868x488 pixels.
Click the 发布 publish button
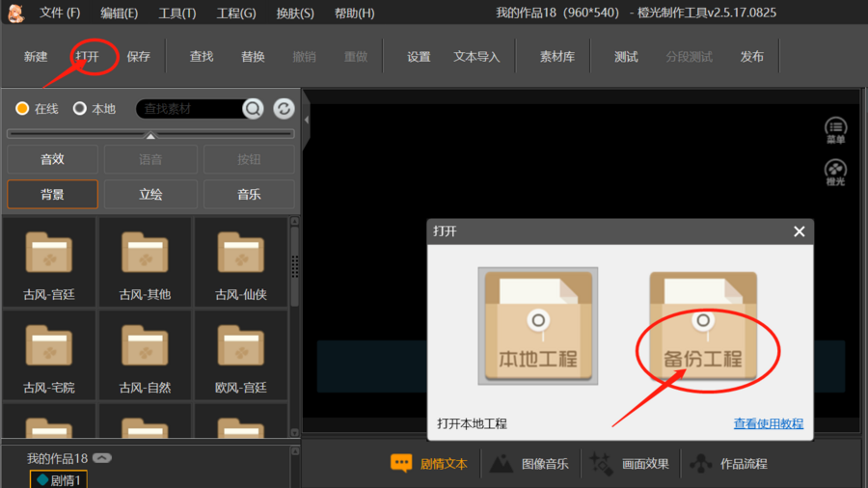(x=751, y=57)
